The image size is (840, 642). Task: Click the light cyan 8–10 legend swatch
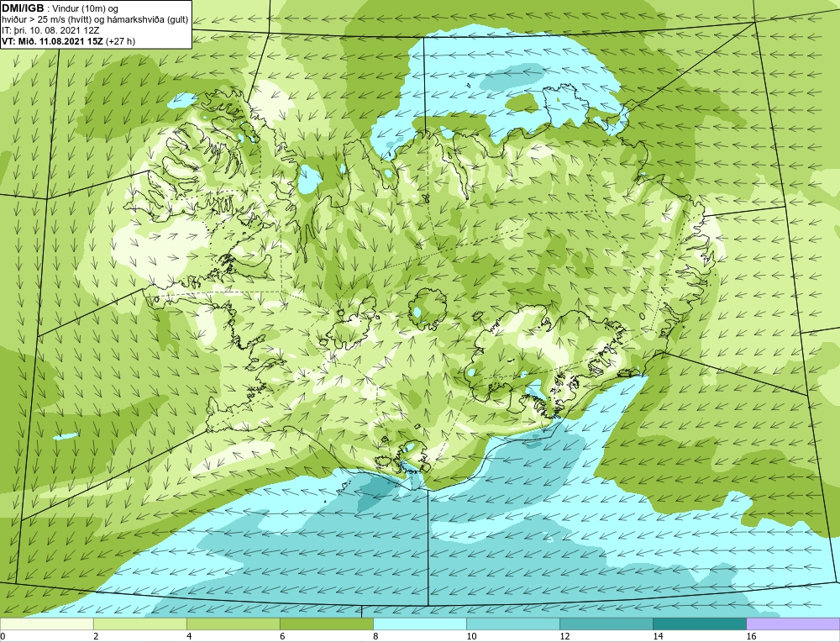(x=419, y=624)
